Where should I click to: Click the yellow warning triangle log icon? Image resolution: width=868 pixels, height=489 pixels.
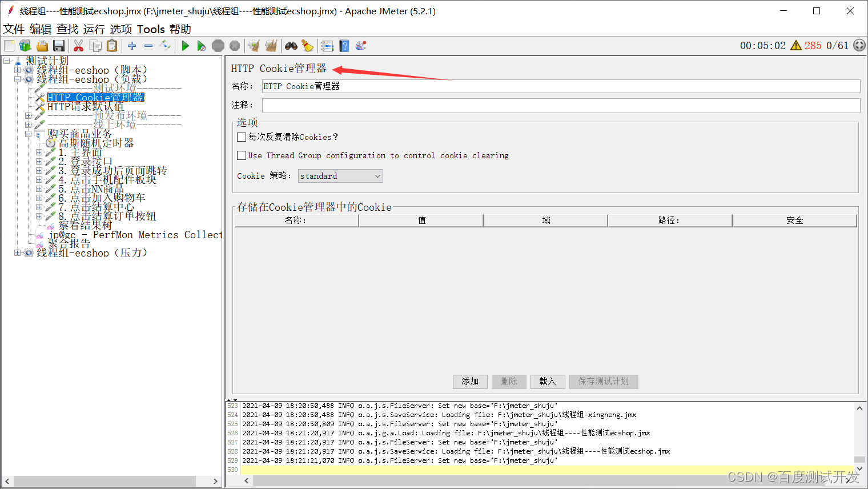pos(796,46)
